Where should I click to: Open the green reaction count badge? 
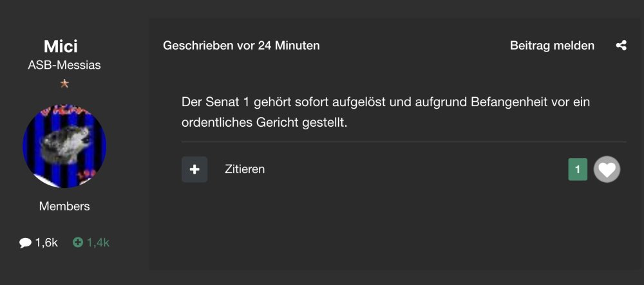coord(578,170)
